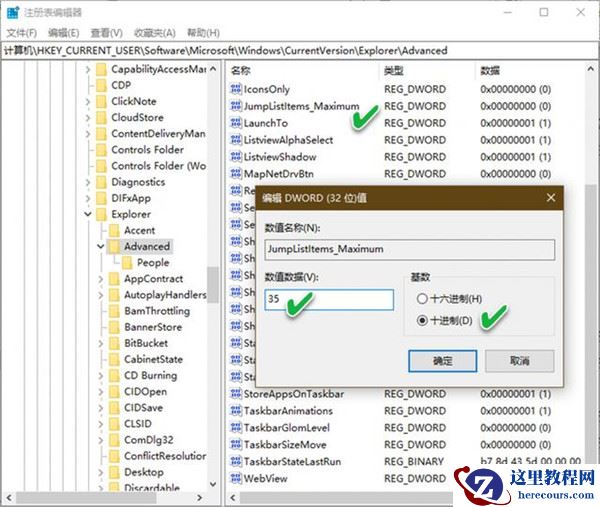Viewport: 600px width, 507px height.
Task: Click the ListviewShadow value icon
Action: tap(236, 157)
